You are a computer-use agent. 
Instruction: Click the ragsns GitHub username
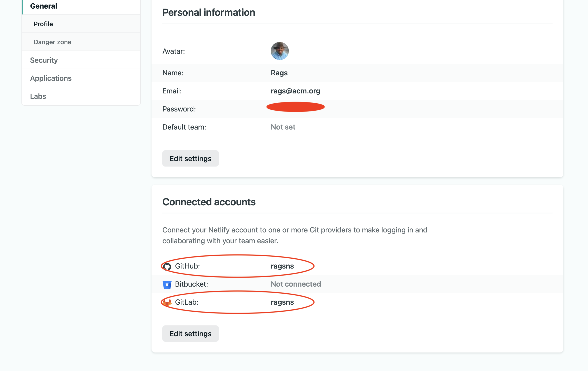pos(282,266)
